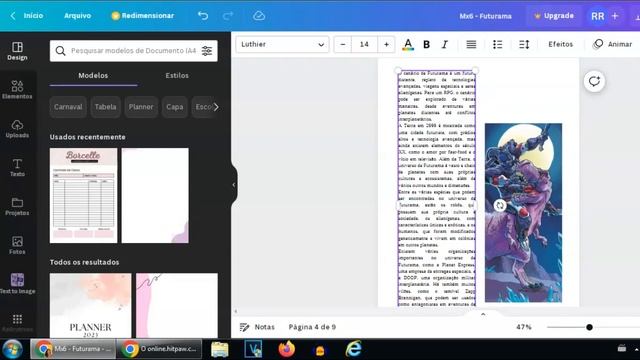Screen dimensions: 640x360
Task: Expand the page thumbnails strip
Action: [483, 314]
